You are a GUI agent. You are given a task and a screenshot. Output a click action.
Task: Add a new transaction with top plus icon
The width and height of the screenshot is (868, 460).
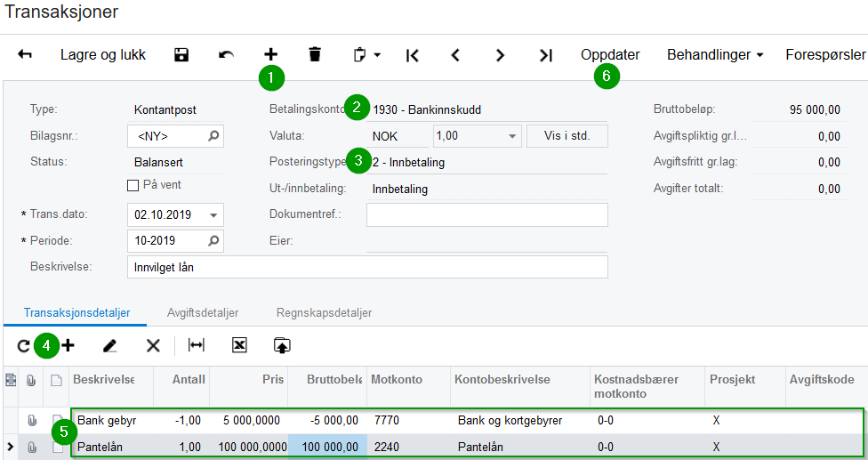point(270,55)
